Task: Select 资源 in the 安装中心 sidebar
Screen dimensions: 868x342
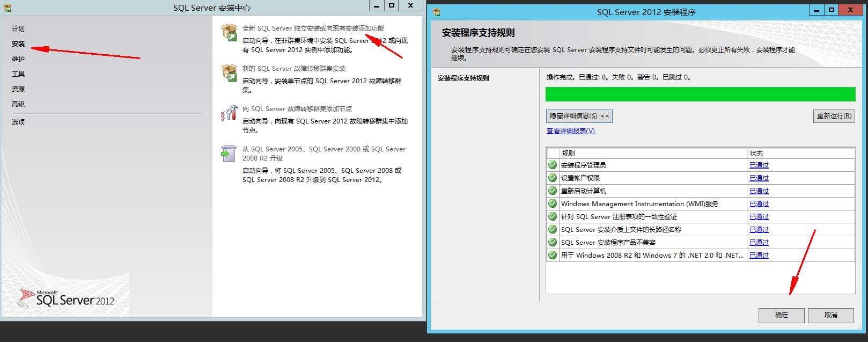Action: tap(18, 89)
